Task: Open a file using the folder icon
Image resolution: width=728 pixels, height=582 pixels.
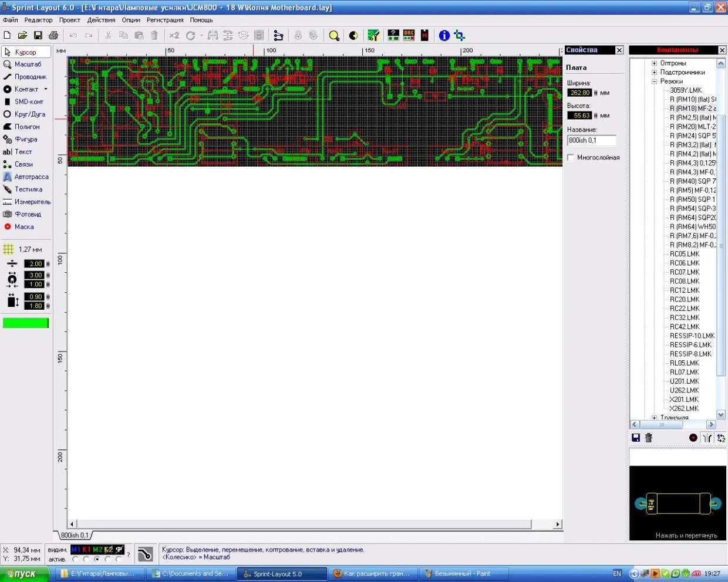Action: (x=22, y=36)
